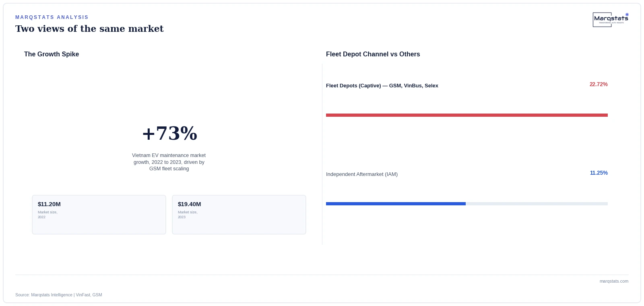Click the Independent Aftermarket (IAM) label
The width and height of the screenshot is (644, 306).
362,174
